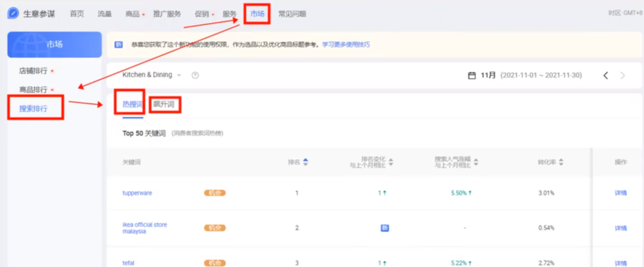Click the 时区: GMT+8 label
644x267 pixels.
tap(625, 13)
